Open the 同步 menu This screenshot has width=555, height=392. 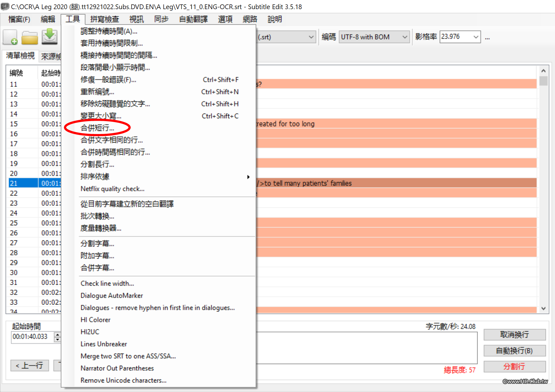[161, 19]
